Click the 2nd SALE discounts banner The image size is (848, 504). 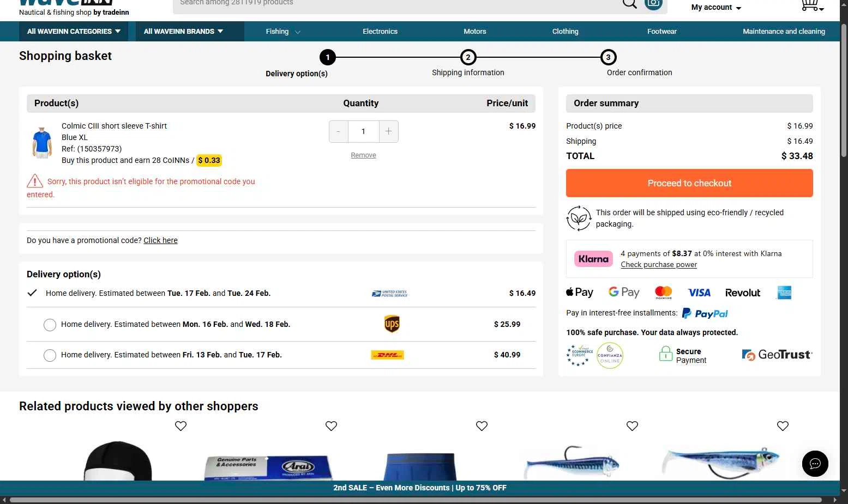point(420,488)
